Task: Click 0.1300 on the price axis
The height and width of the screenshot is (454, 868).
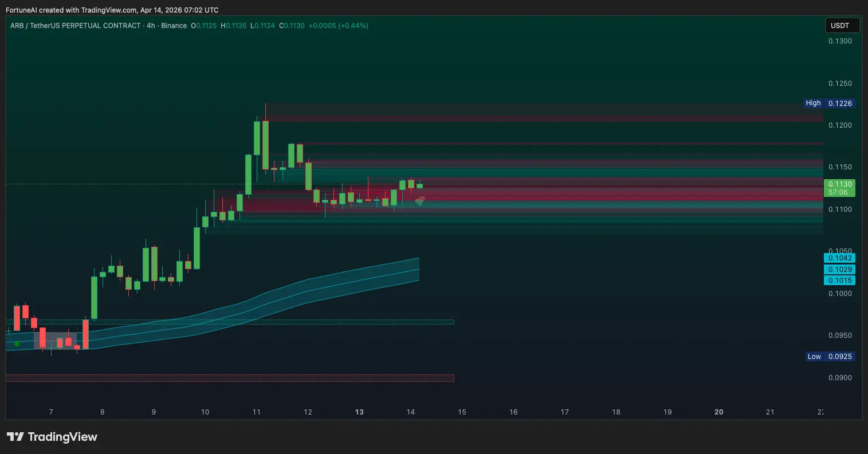Action: point(840,41)
